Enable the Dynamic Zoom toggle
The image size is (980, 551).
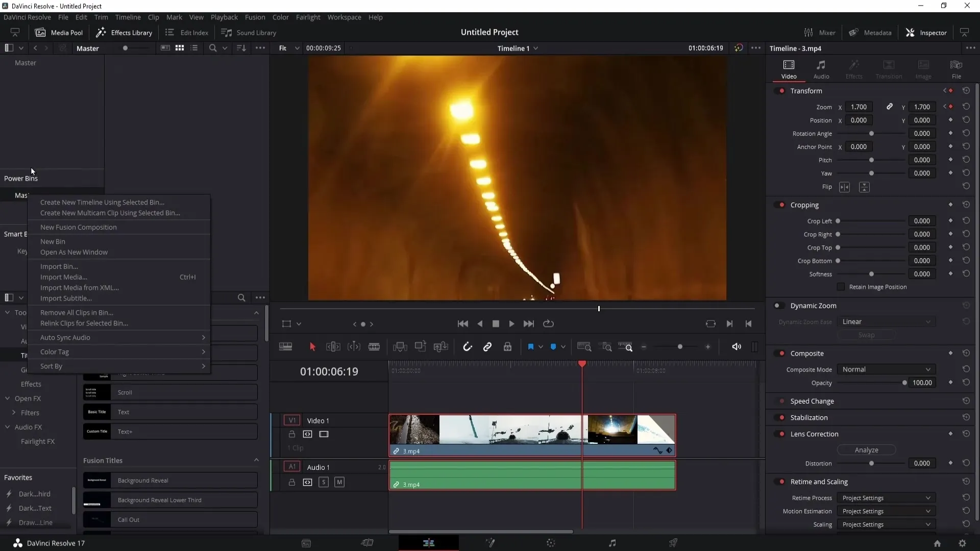pos(779,306)
